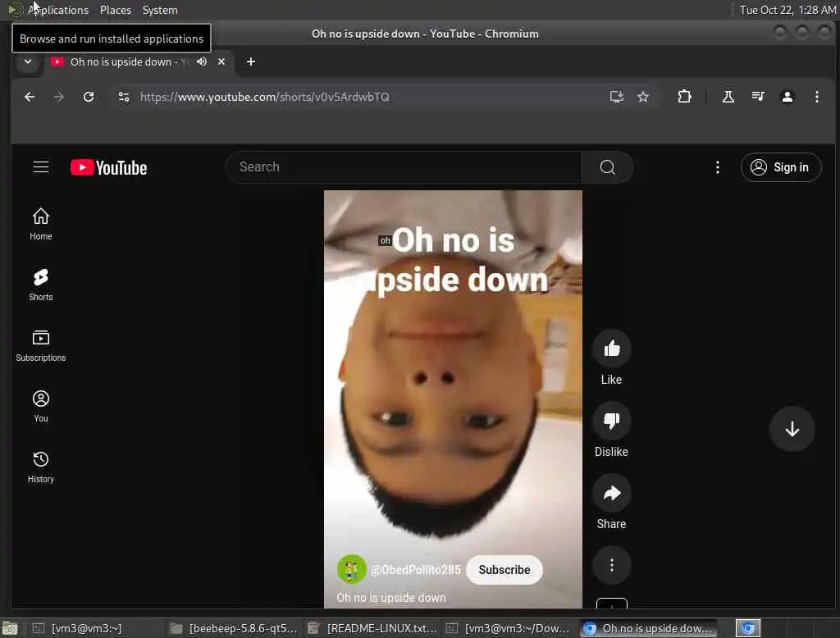Open the You section in sidebar
The height and width of the screenshot is (638, 840).
click(41, 407)
